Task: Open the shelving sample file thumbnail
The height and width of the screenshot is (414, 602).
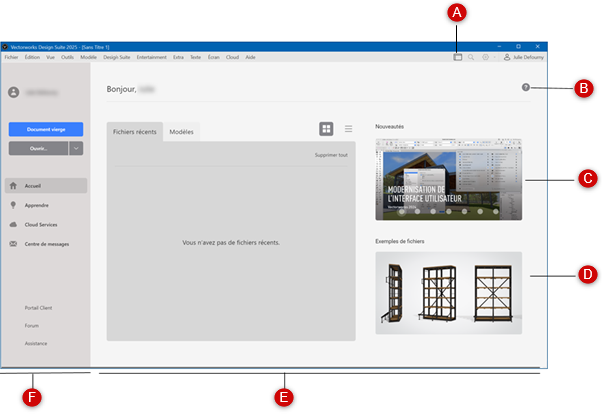Action: point(448,293)
